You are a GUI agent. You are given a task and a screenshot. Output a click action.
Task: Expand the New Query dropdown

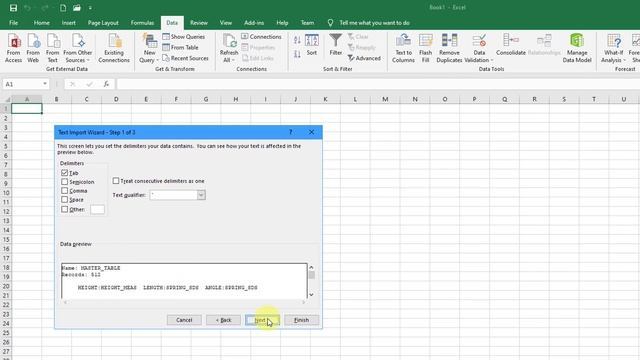(x=157, y=60)
